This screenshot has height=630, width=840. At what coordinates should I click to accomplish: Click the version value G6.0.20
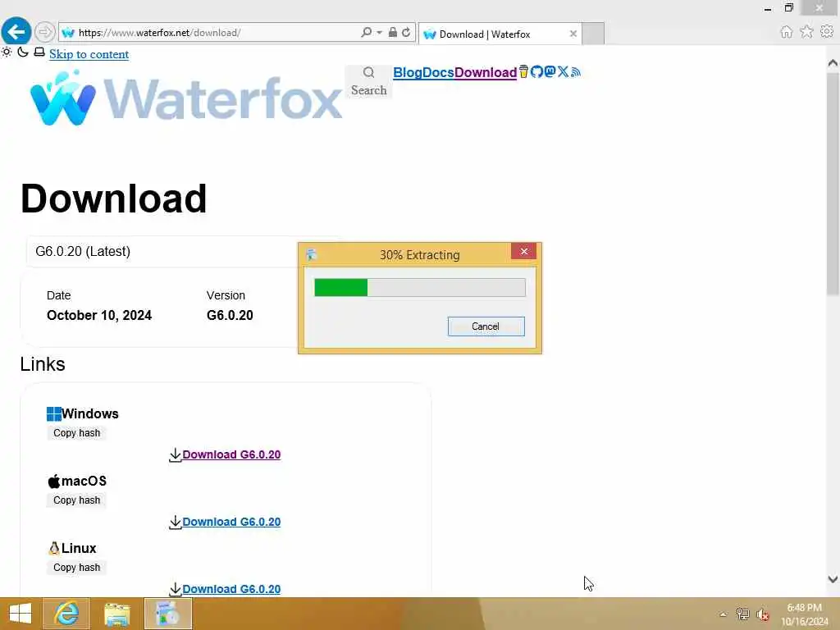[x=230, y=315]
